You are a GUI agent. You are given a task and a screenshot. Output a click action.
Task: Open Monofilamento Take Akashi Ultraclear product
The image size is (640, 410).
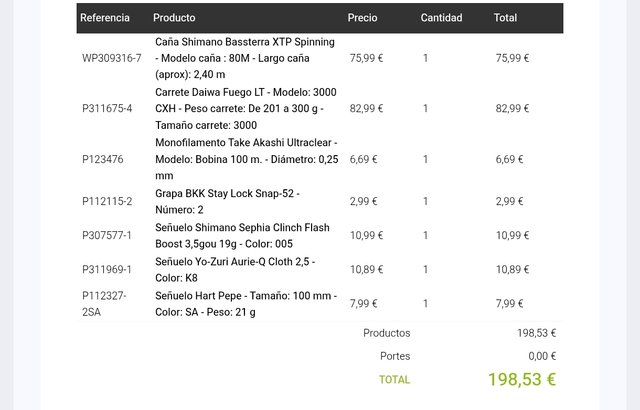pyautogui.click(x=247, y=159)
